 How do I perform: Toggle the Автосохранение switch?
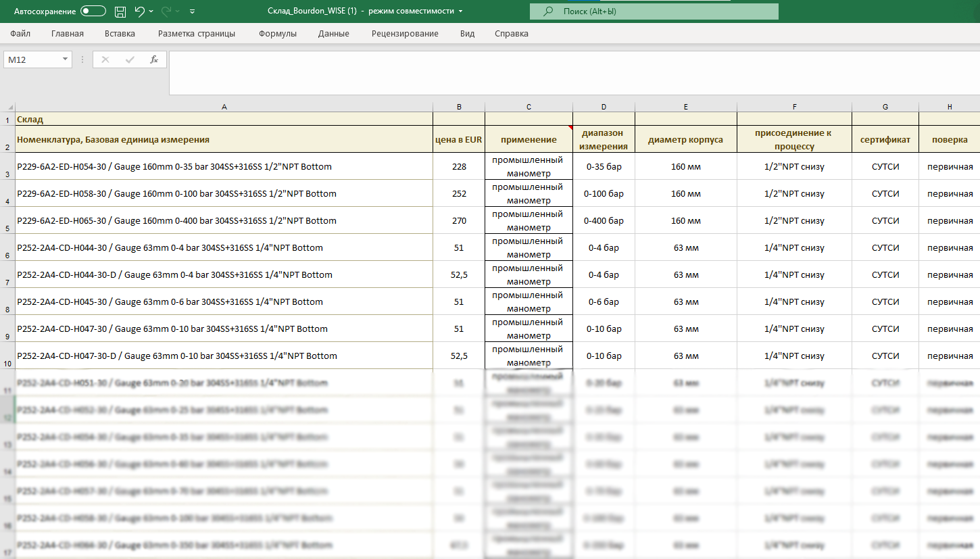click(x=93, y=11)
